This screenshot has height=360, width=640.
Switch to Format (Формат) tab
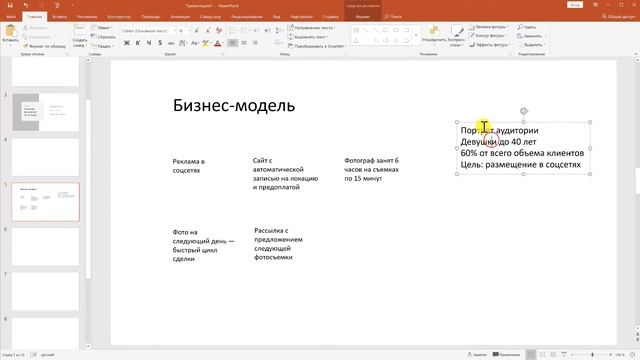[x=362, y=17]
